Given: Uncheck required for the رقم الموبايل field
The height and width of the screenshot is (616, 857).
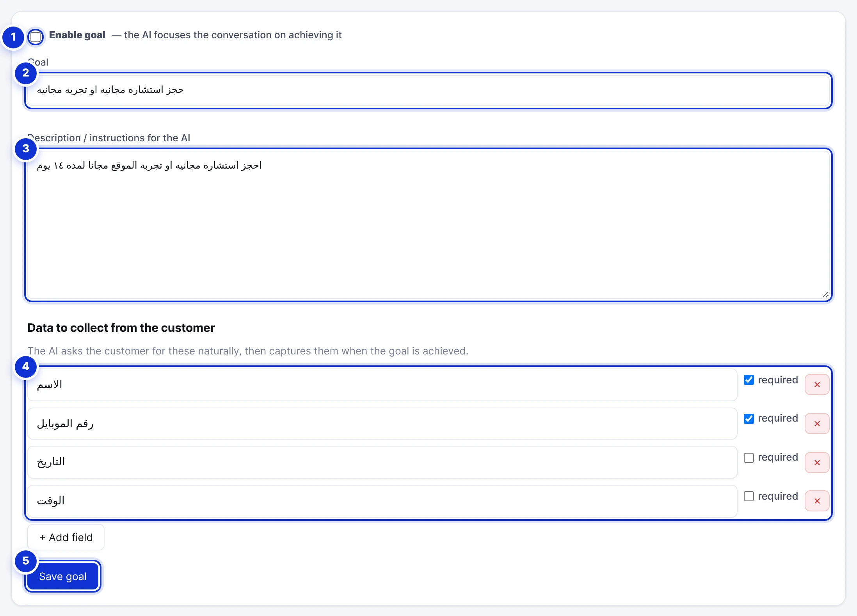Looking at the screenshot, I should (749, 418).
